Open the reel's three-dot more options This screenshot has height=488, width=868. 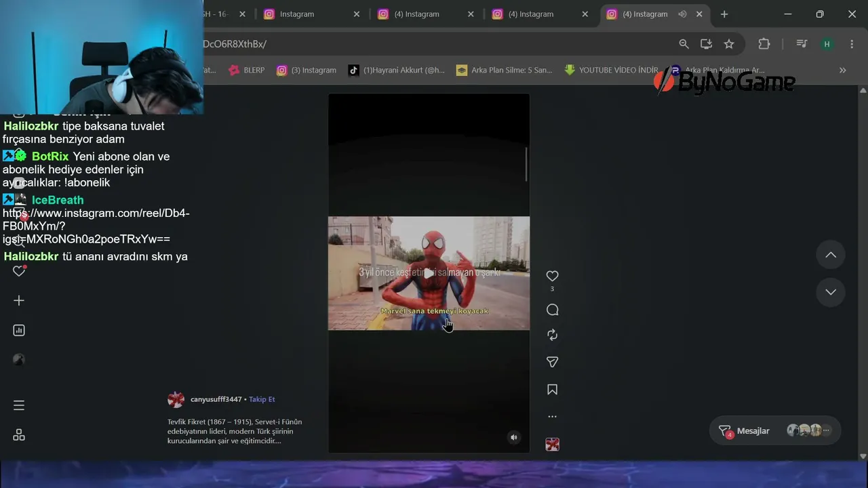[x=552, y=417]
